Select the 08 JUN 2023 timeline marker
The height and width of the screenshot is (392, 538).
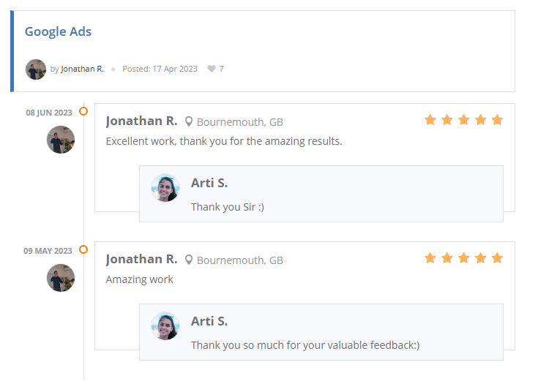coord(83,111)
